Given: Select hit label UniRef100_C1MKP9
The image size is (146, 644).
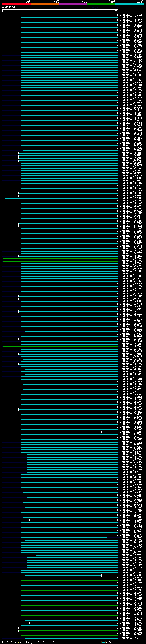Looking at the screenshot, I should (x=131, y=65).
